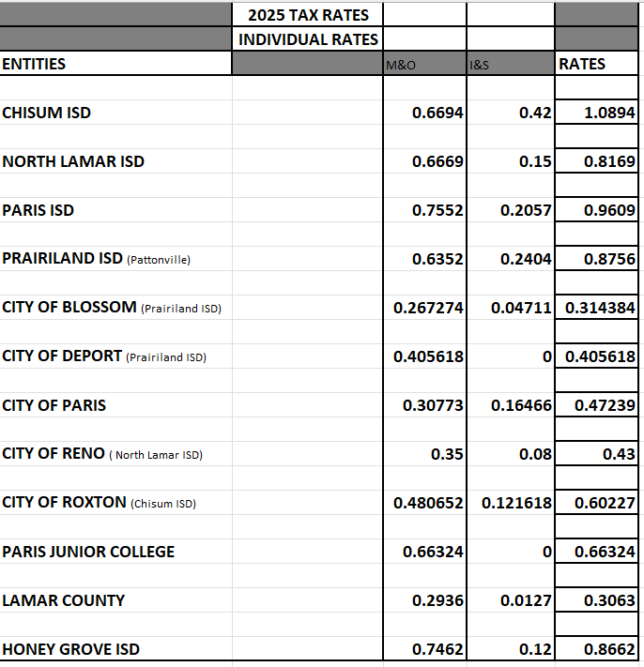
Task: Select City of Blossom total rate 0.314384
Action: [x=597, y=308]
